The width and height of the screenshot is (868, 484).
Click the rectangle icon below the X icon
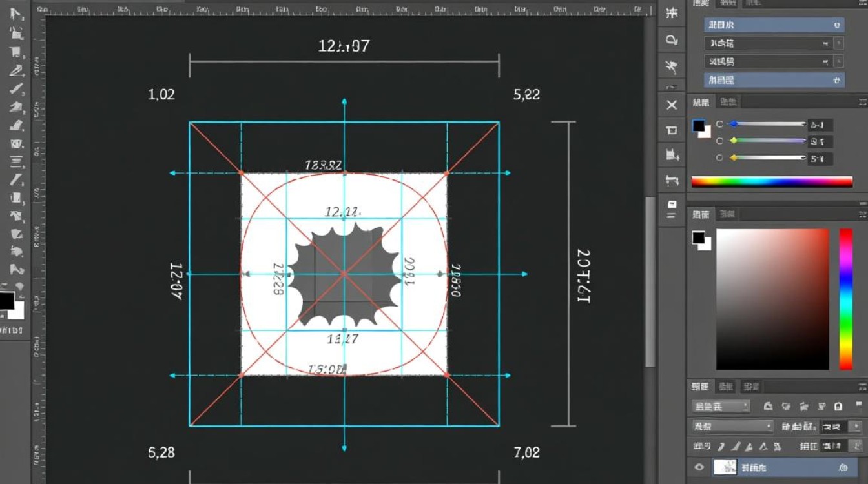tap(672, 130)
